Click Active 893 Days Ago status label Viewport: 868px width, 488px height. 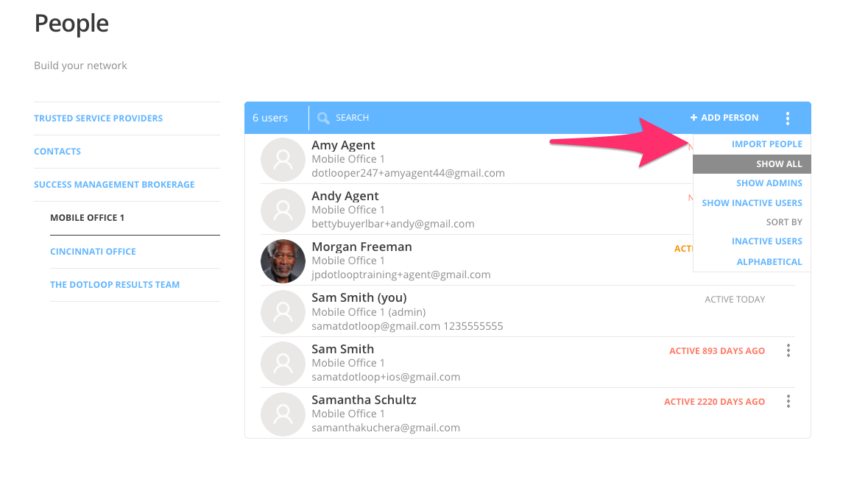tap(716, 351)
